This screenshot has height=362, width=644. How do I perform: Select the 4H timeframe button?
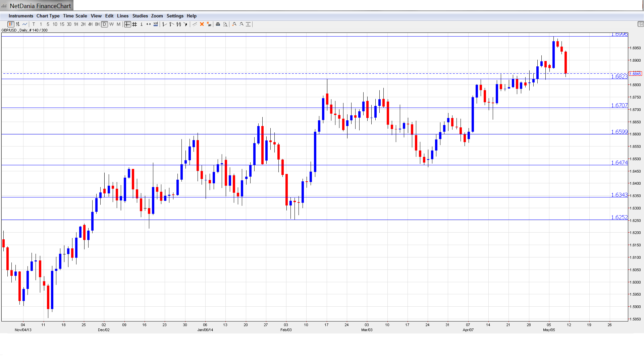pyautogui.click(x=90, y=24)
